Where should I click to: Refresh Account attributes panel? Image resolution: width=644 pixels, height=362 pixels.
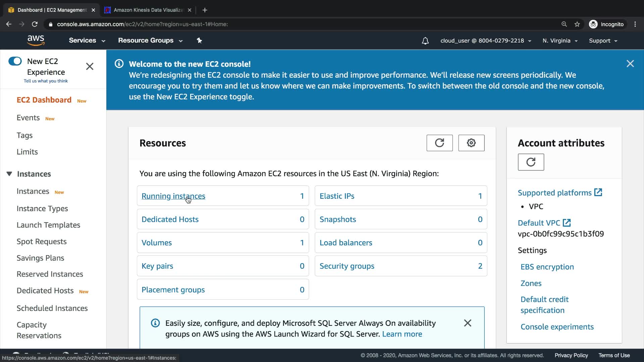click(x=531, y=162)
